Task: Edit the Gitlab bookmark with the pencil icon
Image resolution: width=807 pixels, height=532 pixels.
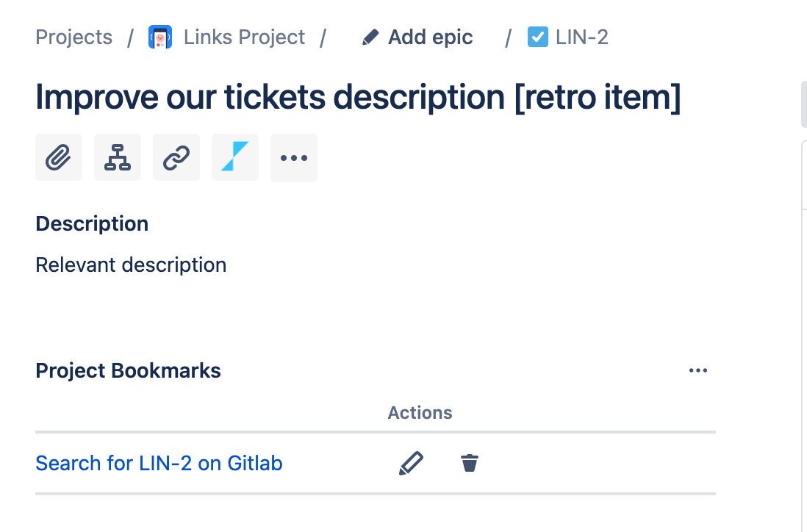Action: tap(412, 463)
